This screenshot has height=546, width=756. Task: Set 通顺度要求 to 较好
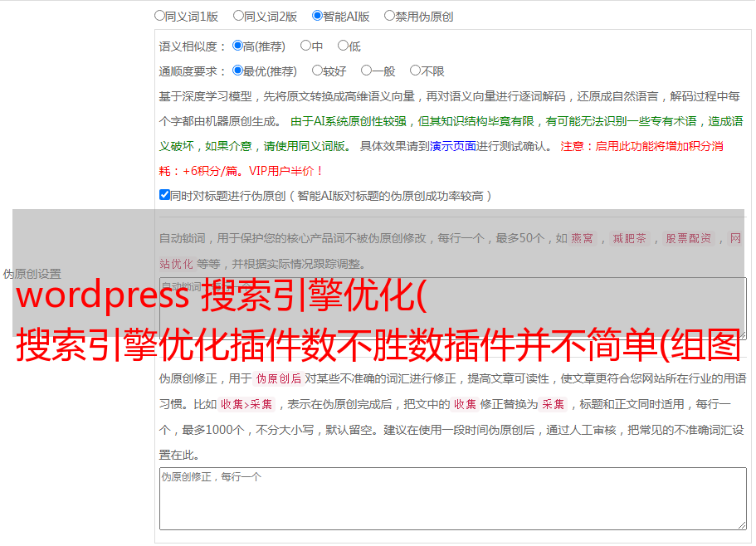[x=317, y=71]
